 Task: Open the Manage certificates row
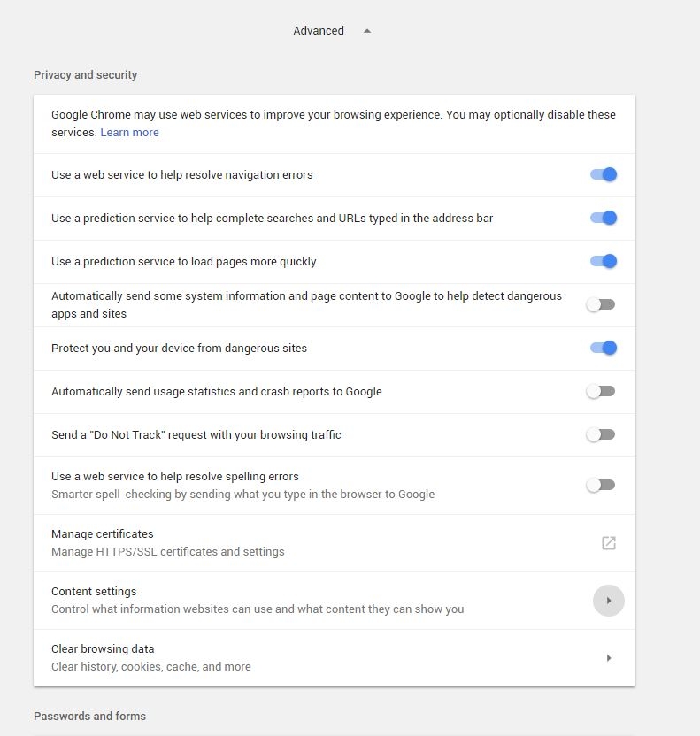[335, 543]
